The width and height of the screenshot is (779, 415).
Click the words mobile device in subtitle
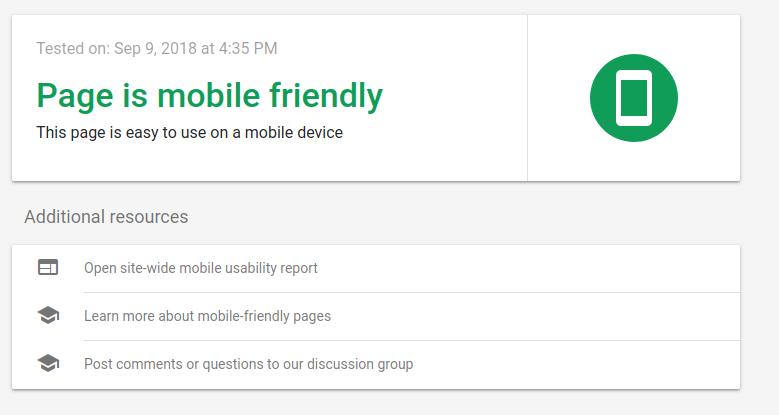pos(294,133)
